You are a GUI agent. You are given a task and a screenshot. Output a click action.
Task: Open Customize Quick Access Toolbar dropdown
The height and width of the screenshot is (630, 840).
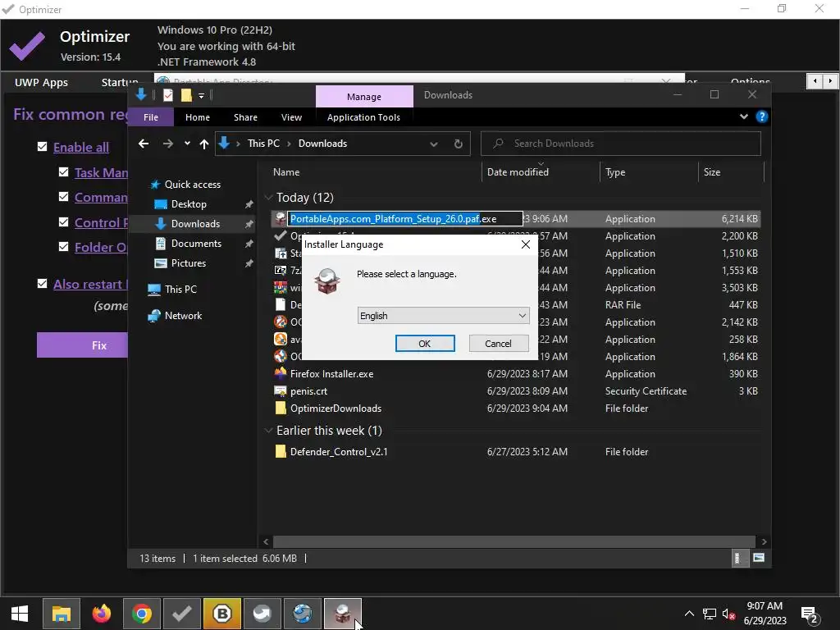pos(202,95)
